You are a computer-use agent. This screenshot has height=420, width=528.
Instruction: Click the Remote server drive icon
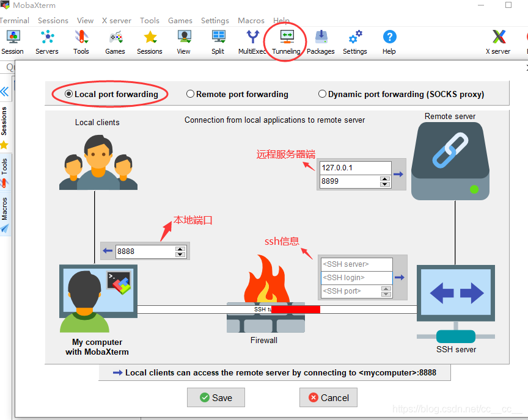tap(450, 161)
